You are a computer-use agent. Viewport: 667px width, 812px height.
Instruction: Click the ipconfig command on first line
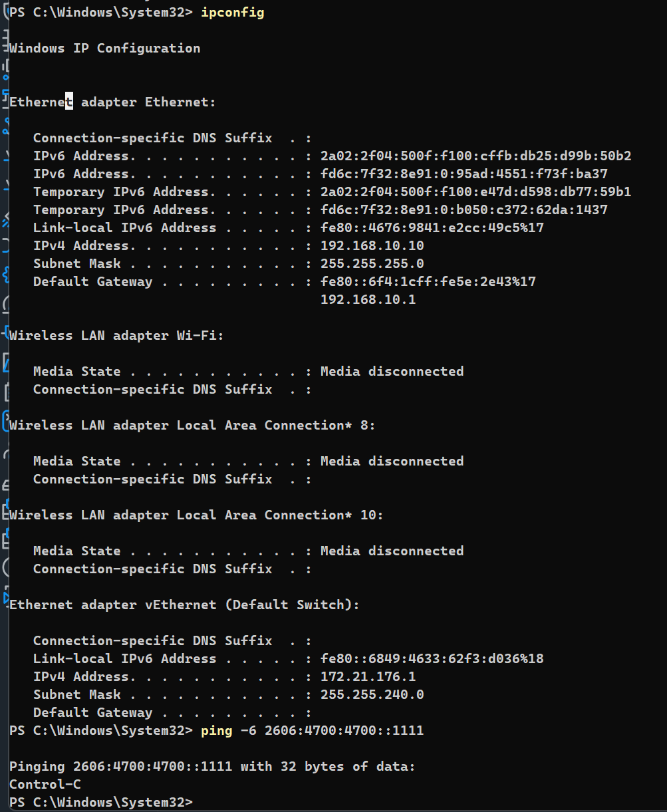point(232,13)
